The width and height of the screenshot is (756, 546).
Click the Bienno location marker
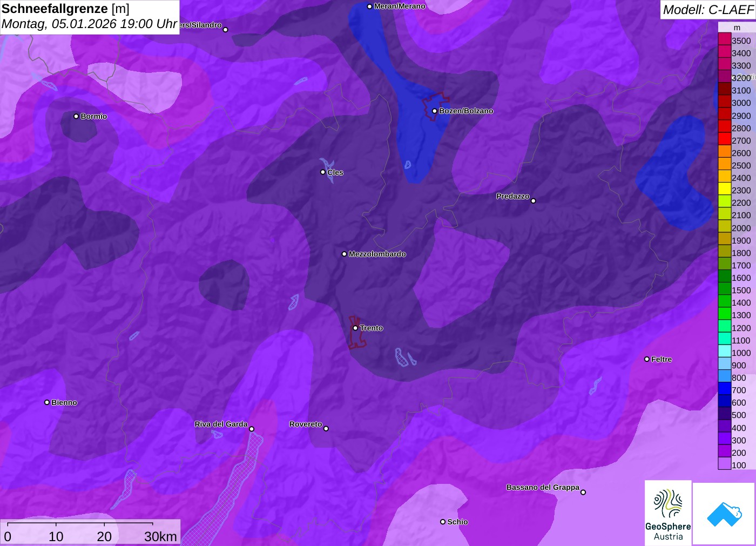(47, 402)
